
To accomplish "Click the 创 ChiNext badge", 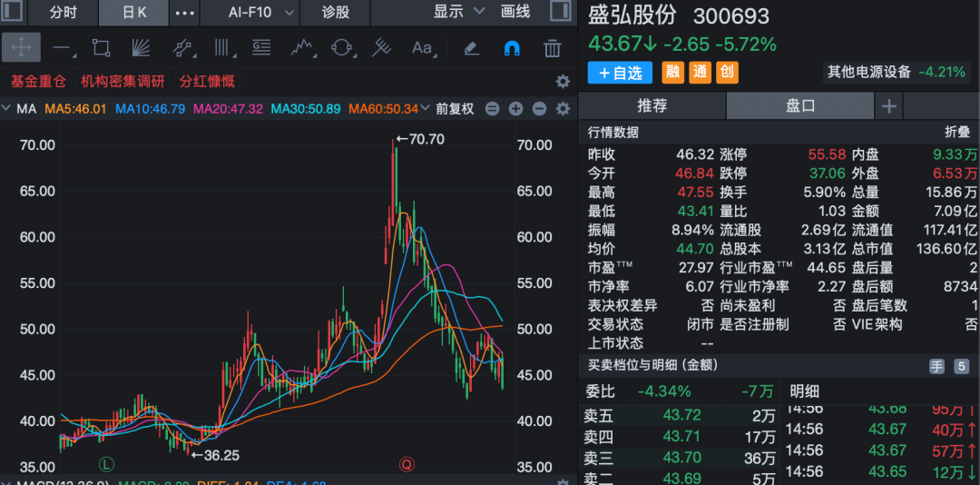I will point(727,73).
